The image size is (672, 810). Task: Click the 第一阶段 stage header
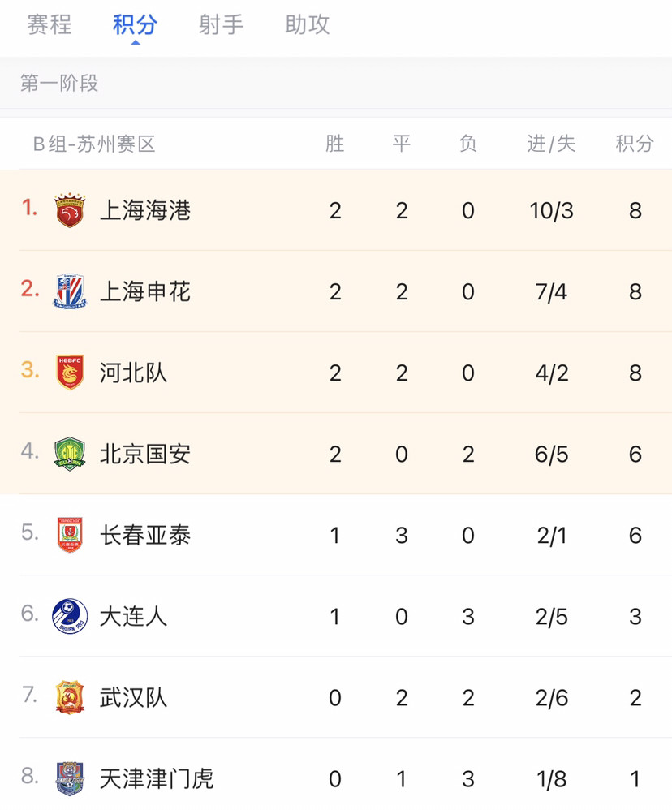59,83
